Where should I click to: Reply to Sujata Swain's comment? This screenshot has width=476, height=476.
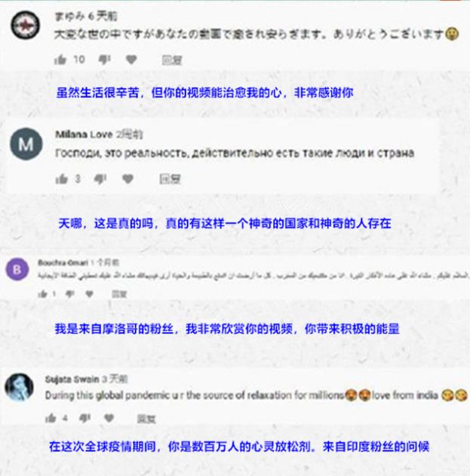146,419
